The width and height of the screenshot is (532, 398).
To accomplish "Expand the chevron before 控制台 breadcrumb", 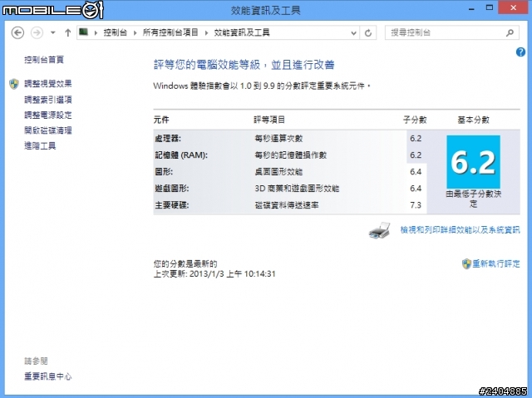I will [x=96, y=33].
